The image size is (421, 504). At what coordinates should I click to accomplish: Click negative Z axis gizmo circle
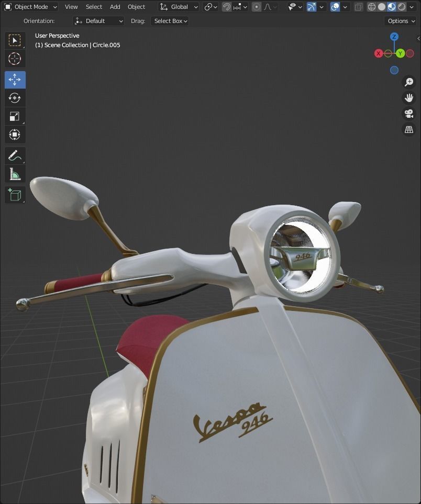tap(394, 70)
